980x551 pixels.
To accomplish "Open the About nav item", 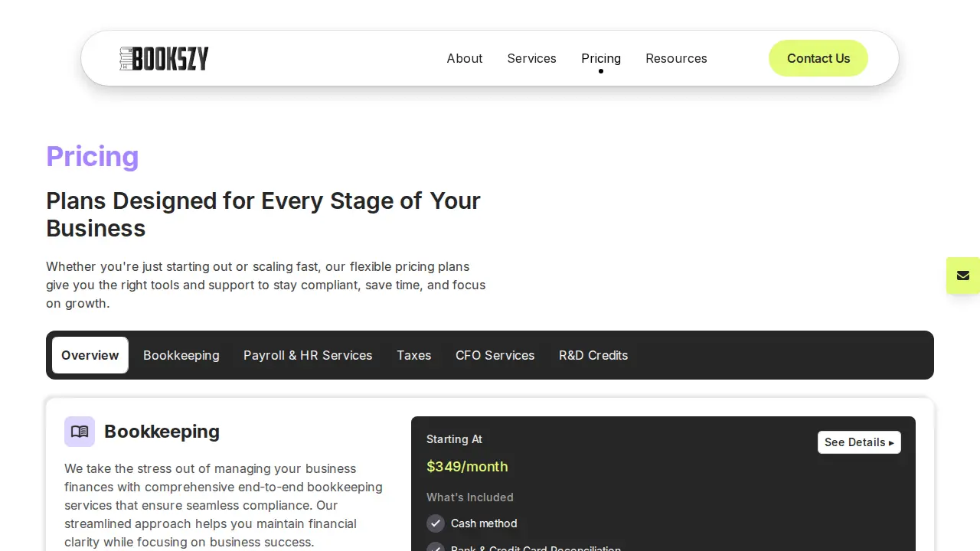I will pyautogui.click(x=465, y=58).
